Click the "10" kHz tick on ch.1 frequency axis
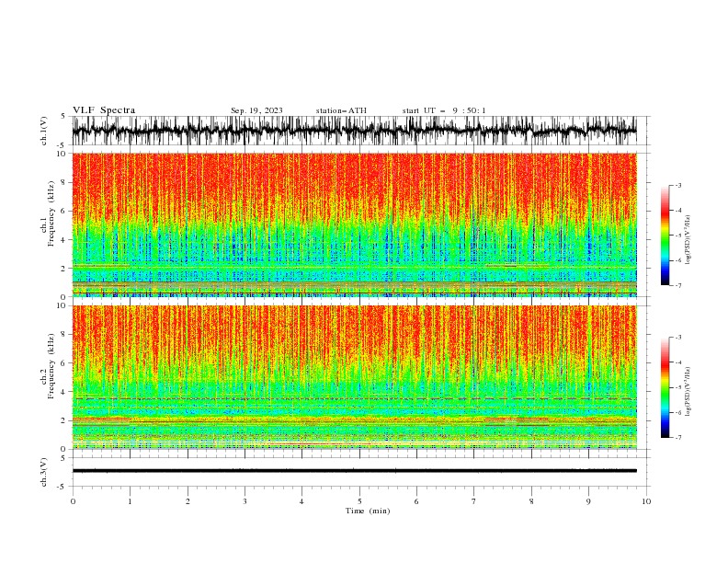The height and width of the screenshot is (563, 728). 63,154
